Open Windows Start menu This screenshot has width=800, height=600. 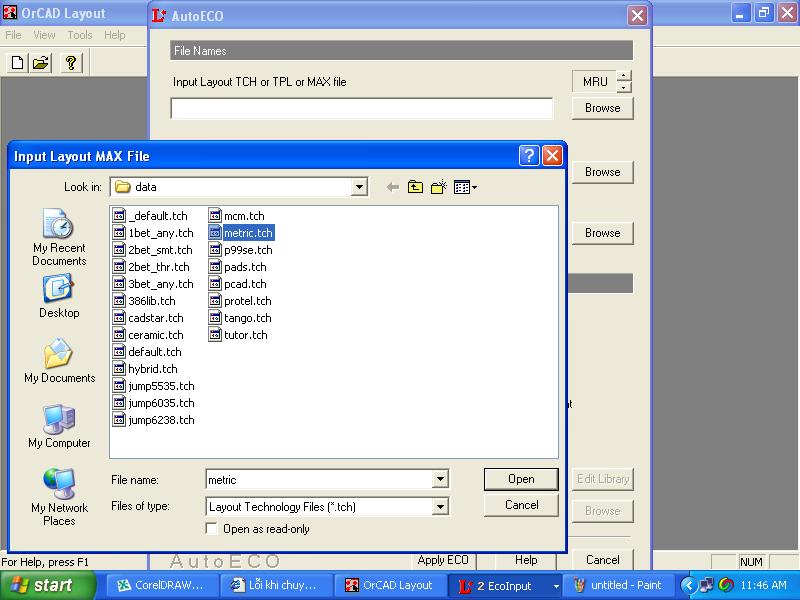point(48,586)
